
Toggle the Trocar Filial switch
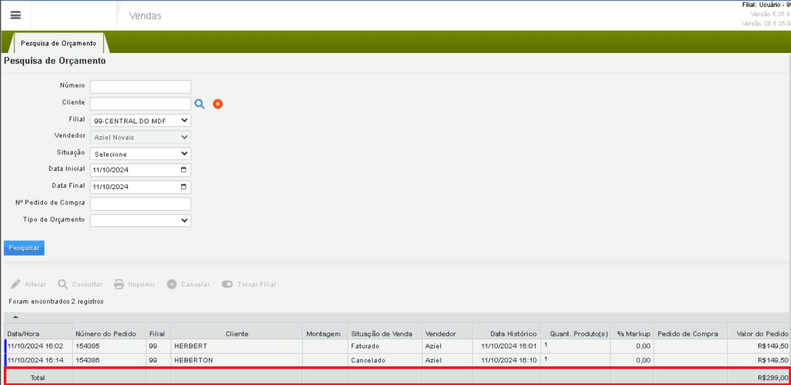tap(227, 284)
